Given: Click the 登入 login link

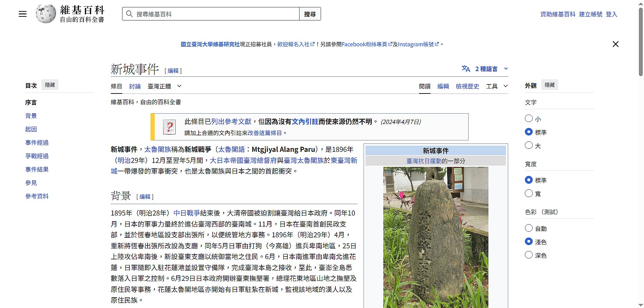Looking at the screenshot, I should [x=611, y=14].
